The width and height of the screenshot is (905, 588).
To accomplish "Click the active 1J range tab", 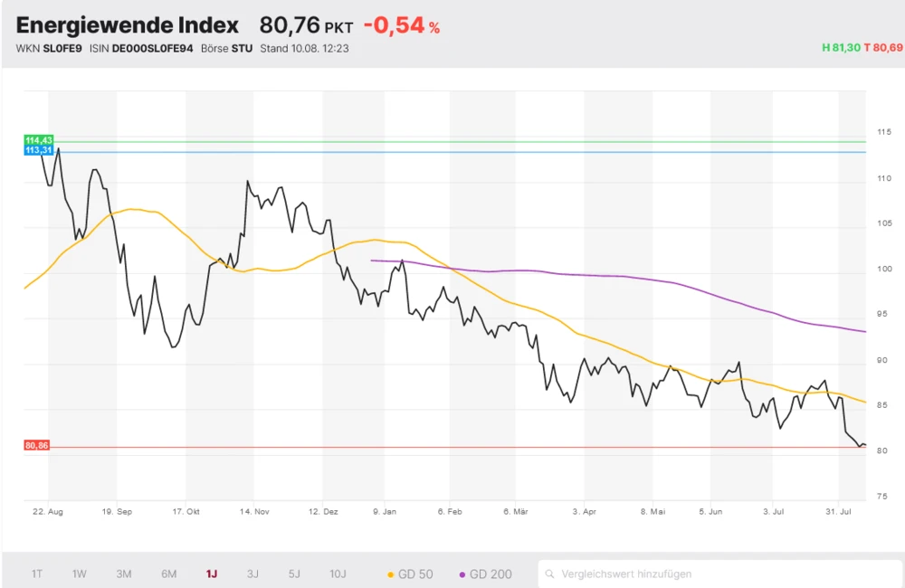I will (212, 574).
